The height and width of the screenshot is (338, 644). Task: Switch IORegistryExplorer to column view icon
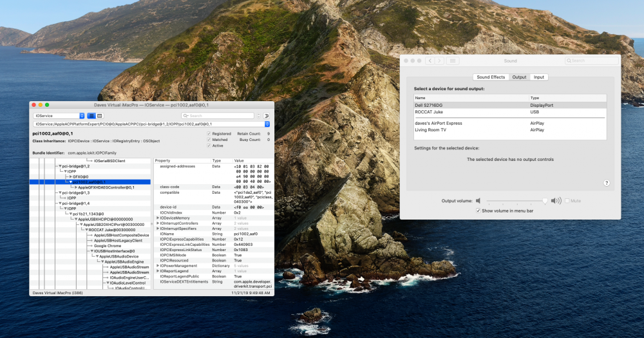point(99,116)
